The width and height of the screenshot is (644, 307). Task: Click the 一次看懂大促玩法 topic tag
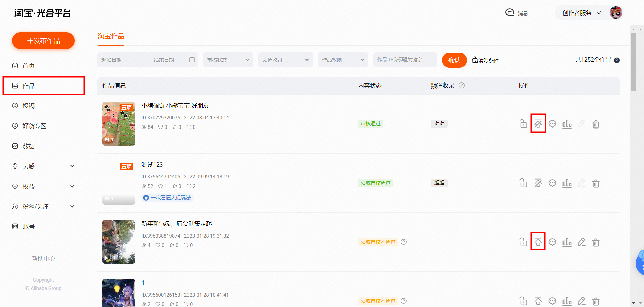point(167,198)
